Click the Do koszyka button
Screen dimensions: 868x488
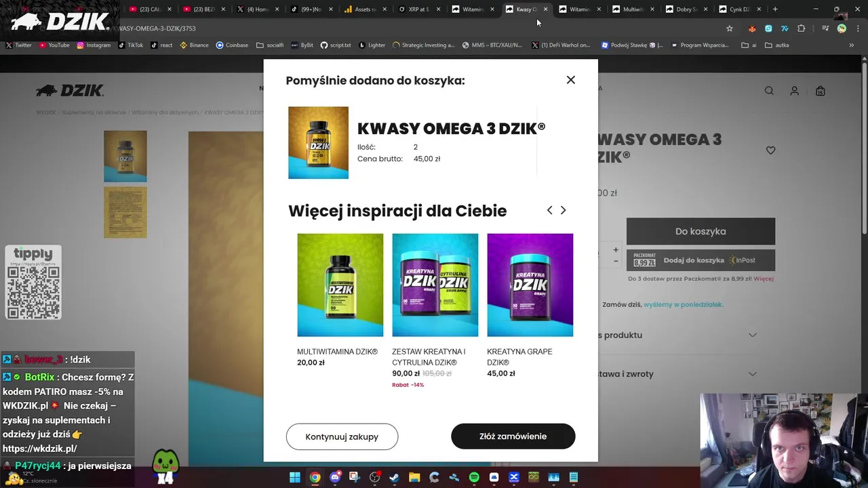tap(701, 231)
